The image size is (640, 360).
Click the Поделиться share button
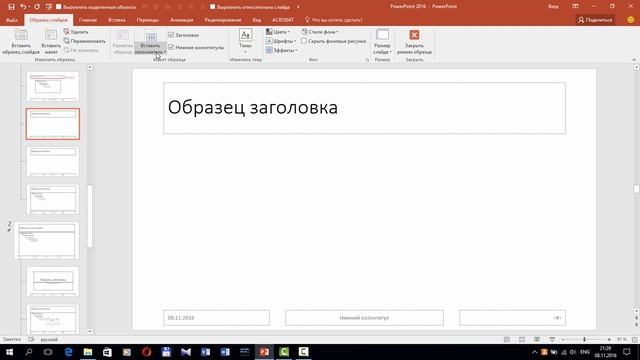click(595, 20)
